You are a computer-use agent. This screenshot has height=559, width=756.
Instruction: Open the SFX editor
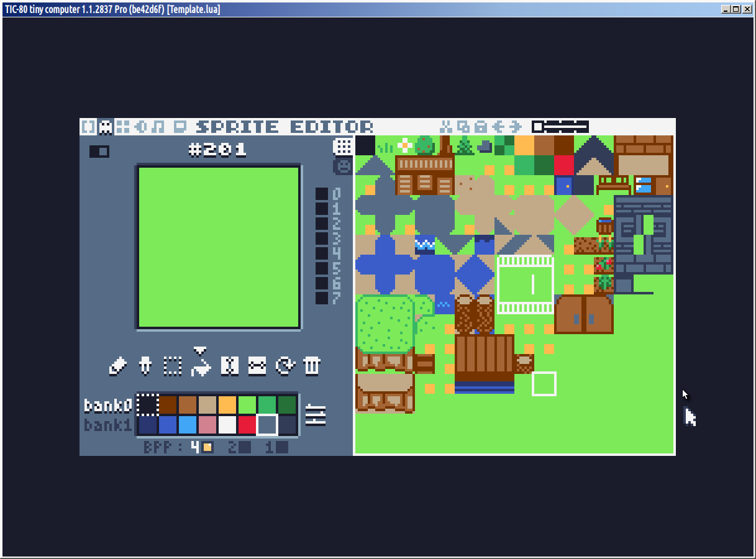coord(140,127)
